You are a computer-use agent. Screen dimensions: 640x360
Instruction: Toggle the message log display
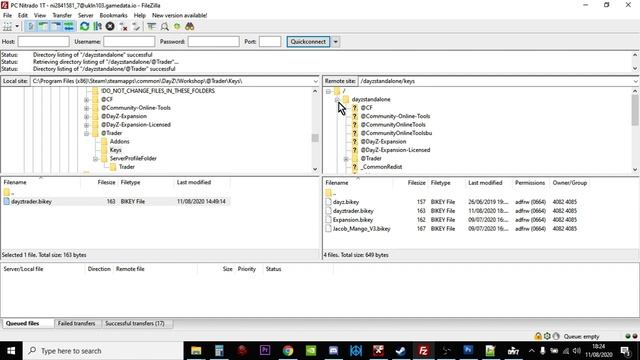[30, 27]
